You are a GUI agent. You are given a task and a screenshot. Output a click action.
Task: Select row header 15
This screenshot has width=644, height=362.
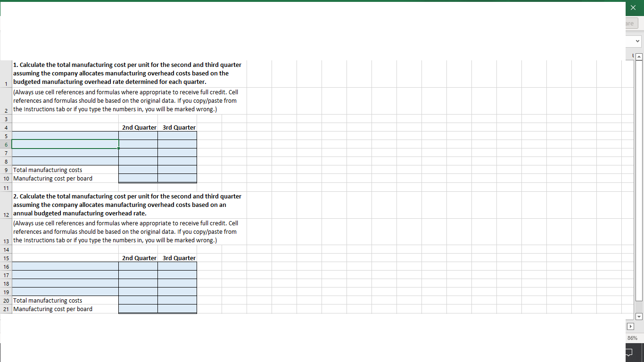pos(6,258)
